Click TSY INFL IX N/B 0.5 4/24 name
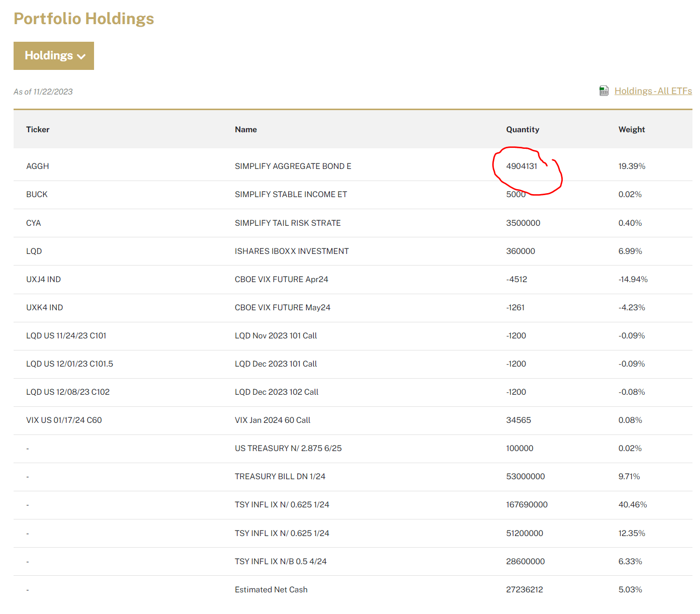Image resolution: width=700 pixels, height=614 pixels. (281, 561)
